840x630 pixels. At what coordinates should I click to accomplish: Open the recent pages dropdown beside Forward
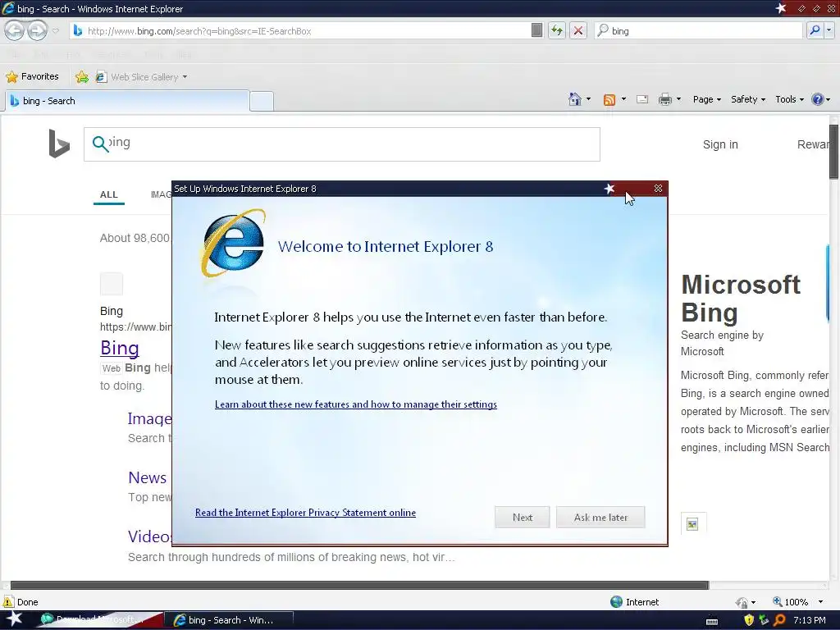pyautogui.click(x=56, y=31)
